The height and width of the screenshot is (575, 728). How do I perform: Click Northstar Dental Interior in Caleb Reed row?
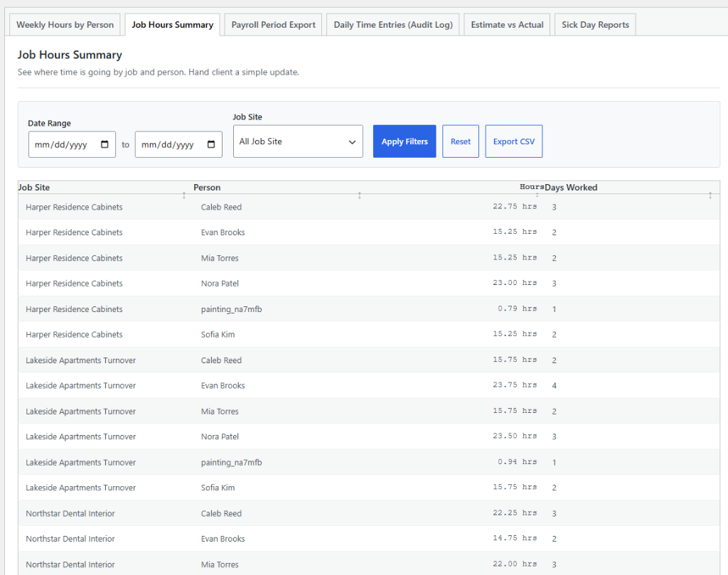click(70, 513)
